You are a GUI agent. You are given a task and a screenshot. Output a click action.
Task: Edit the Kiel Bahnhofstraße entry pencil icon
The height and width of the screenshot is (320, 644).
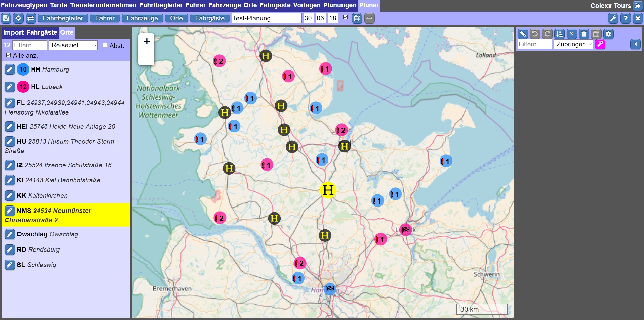click(10, 180)
